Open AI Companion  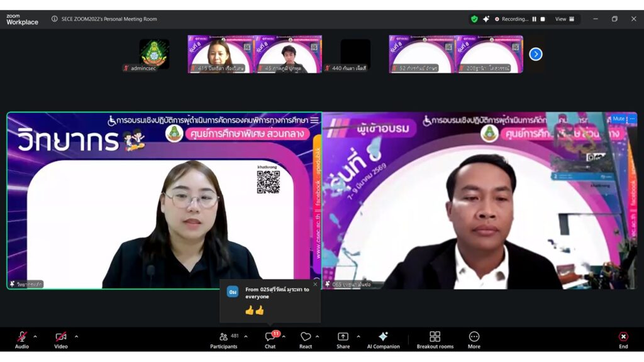click(x=383, y=337)
